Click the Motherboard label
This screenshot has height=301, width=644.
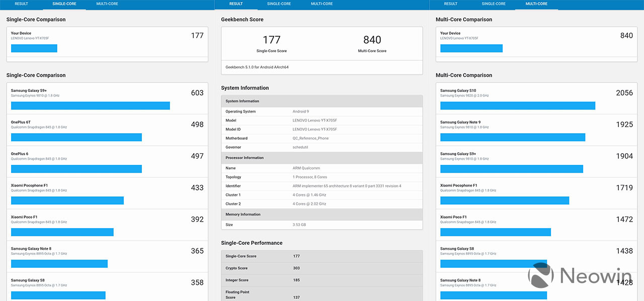click(236, 138)
